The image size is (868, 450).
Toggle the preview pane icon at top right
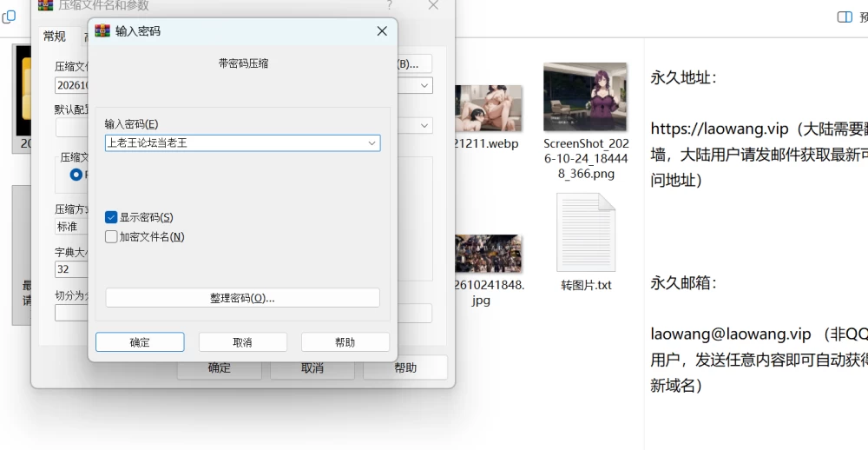[x=845, y=17]
